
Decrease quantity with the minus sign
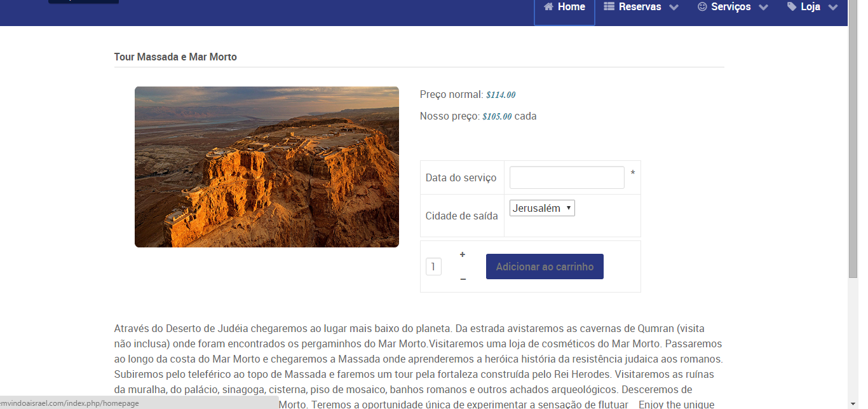click(x=463, y=279)
